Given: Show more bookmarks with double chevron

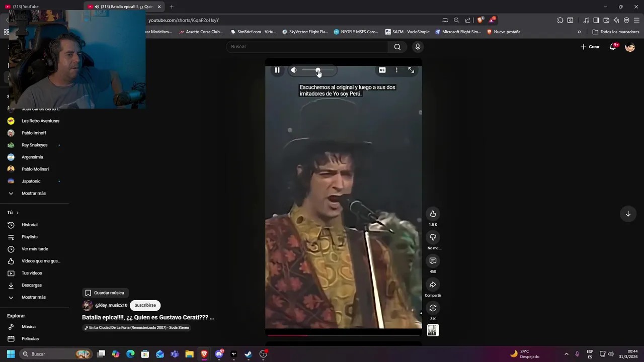Looking at the screenshot, I should (x=579, y=32).
